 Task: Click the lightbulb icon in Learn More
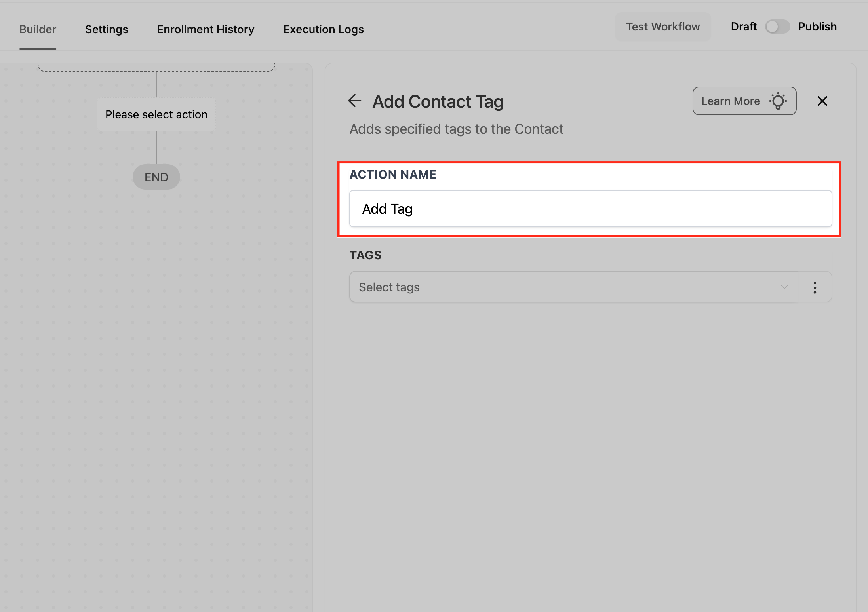tap(778, 101)
